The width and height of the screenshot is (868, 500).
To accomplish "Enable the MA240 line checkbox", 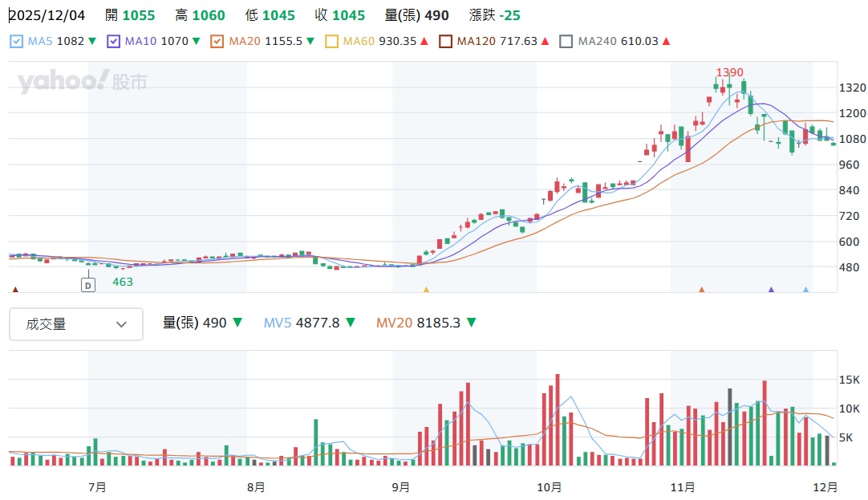I will pyautogui.click(x=566, y=41).
